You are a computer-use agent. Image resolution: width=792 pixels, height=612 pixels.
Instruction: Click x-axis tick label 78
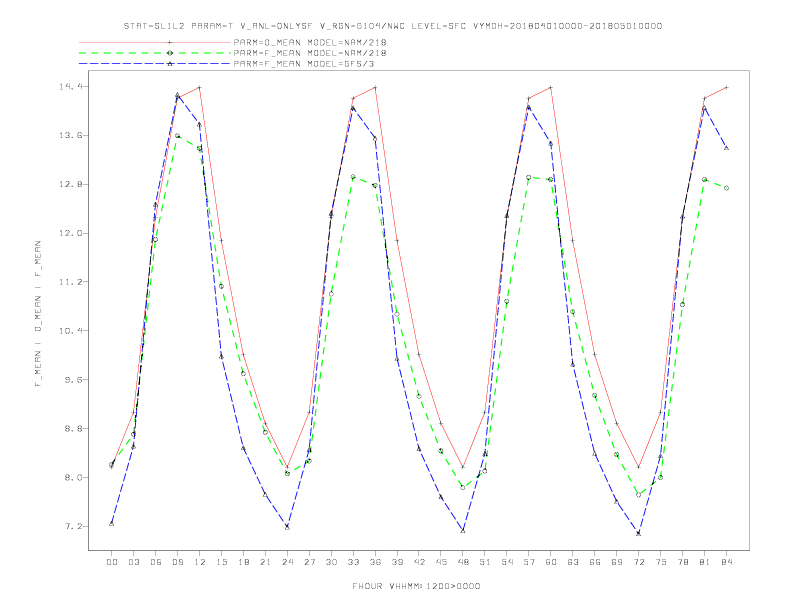[683, 562]
